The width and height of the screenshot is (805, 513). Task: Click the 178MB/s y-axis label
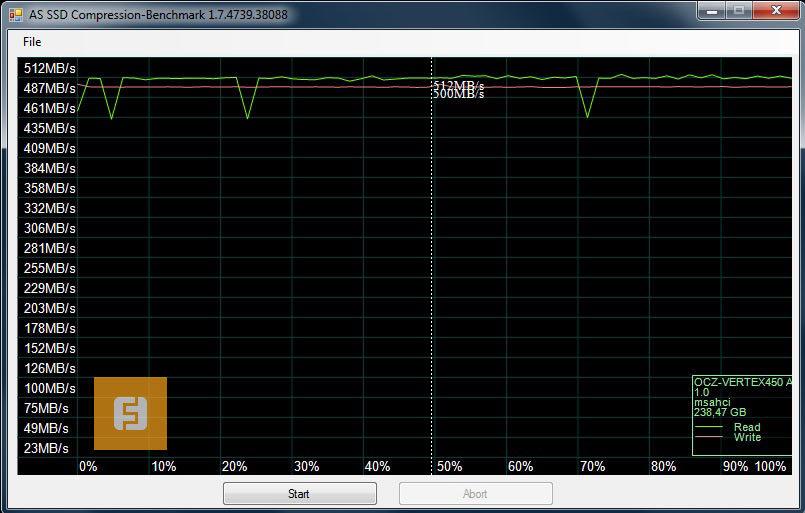pyautogui.click(x=50, y=328)
